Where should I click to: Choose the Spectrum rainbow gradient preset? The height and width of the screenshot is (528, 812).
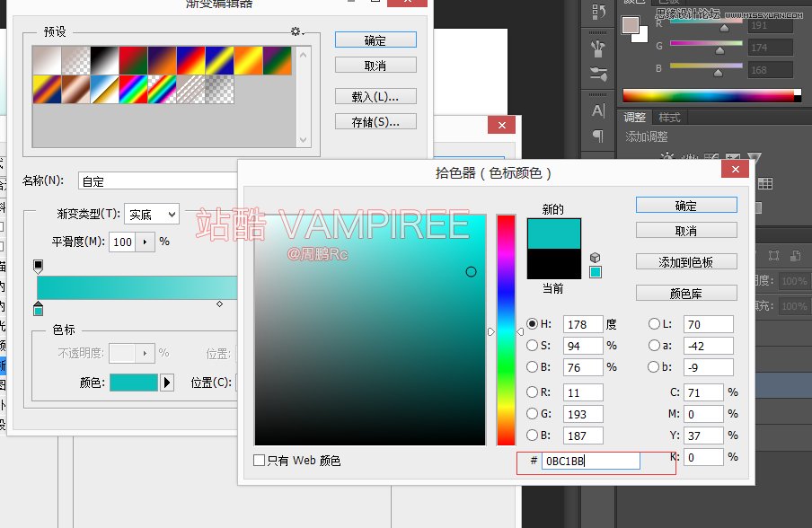[133, 90]
